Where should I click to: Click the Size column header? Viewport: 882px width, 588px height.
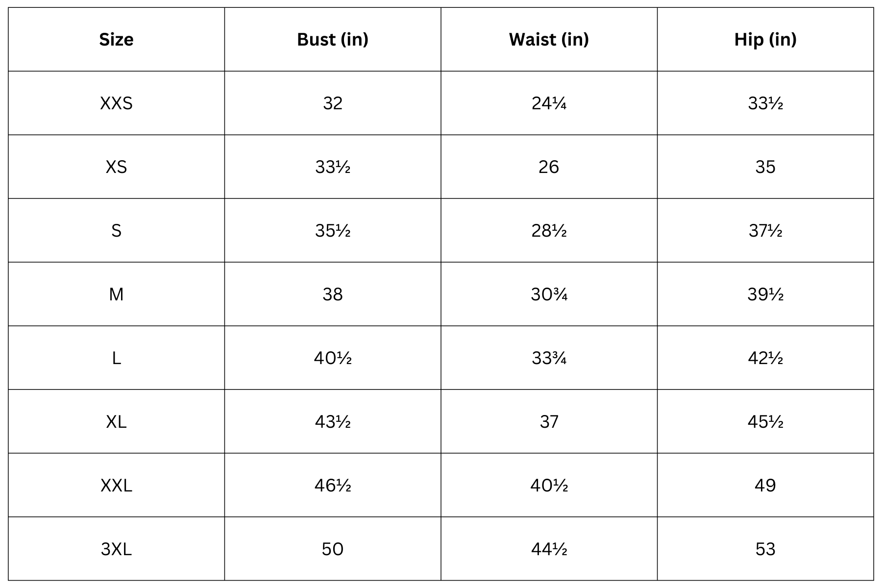116,39
